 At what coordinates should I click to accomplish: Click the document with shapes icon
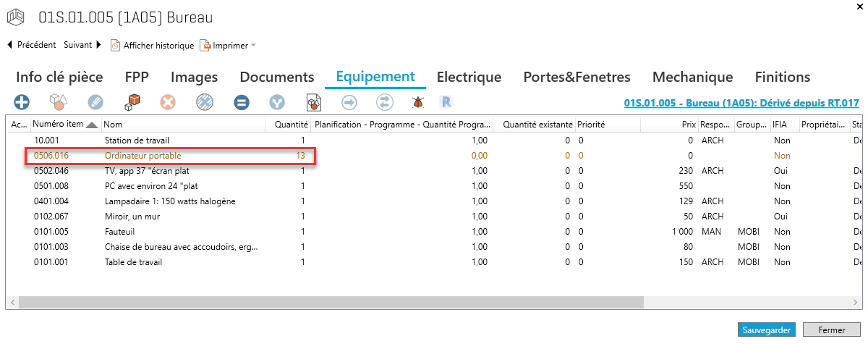coord(313,102)
